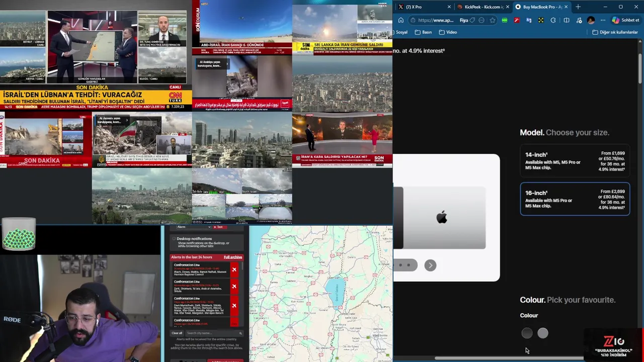644x362 pixels.
Task: Click airplane icon on Ifach, Dovev alert
Action: [234, 270]
